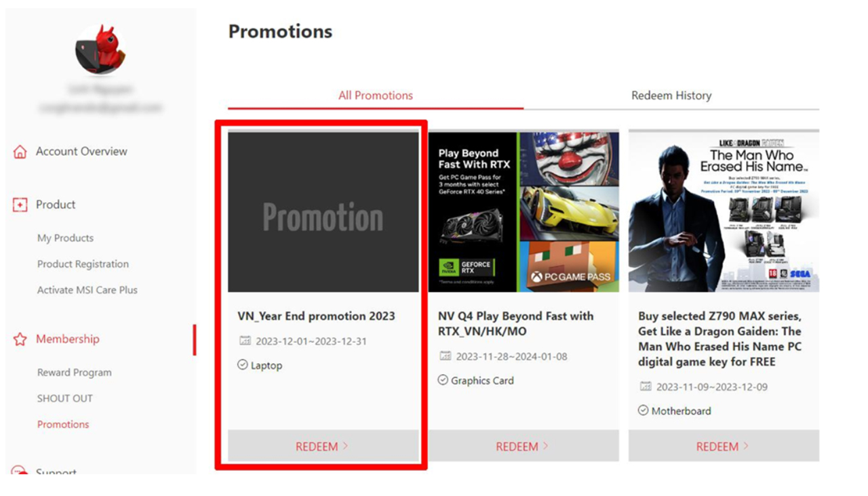Redeem the VN_Year End promotion 2023
The height and width of the screenshot is (496, 868).
[323, 446]
